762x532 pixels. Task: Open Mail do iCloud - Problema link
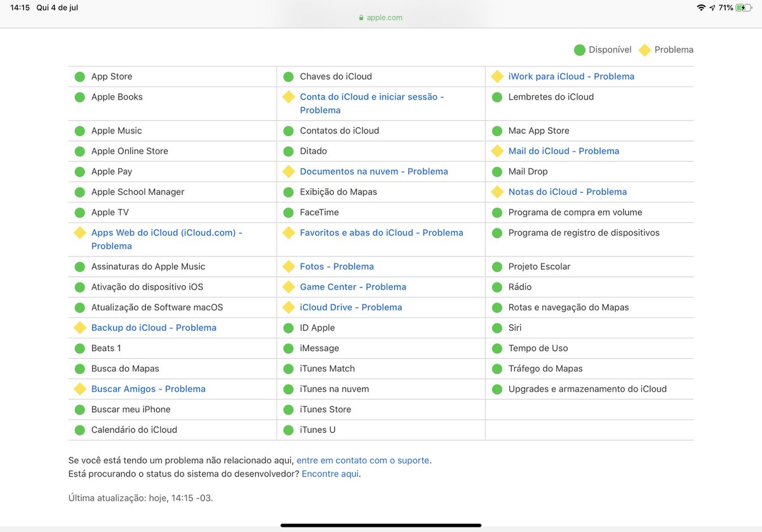coord(564,151)
